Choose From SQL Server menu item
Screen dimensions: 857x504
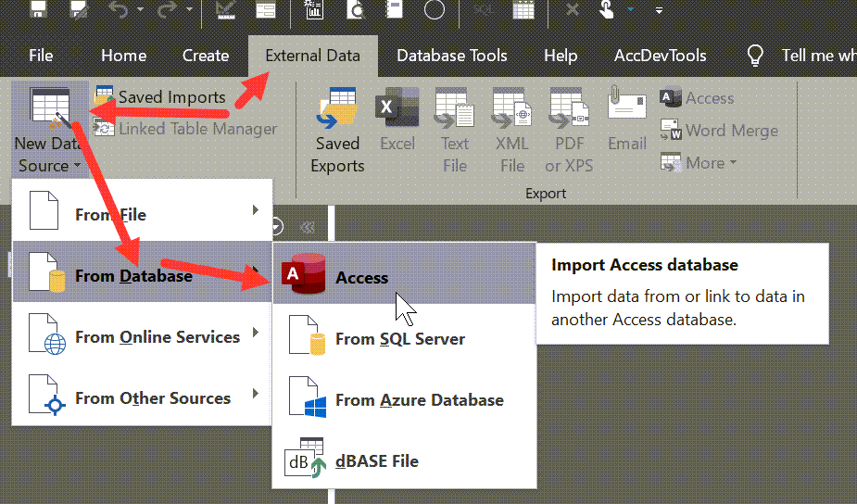tap(405, 334)
